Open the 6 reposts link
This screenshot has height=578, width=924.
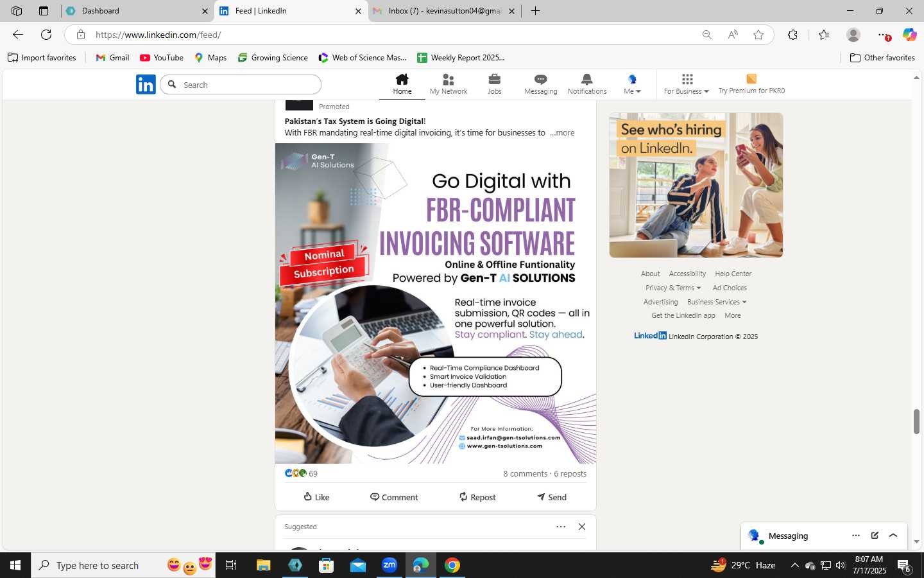570,473
